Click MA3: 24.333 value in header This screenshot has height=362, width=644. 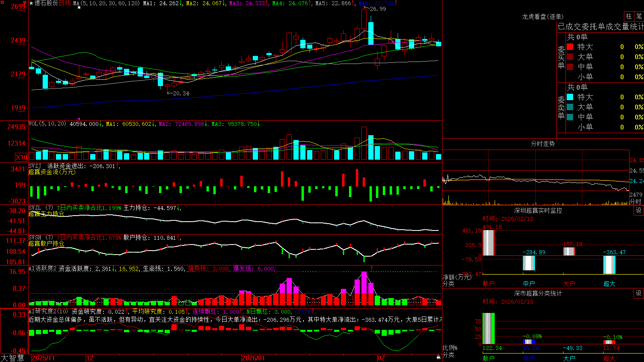click(249, 3)
